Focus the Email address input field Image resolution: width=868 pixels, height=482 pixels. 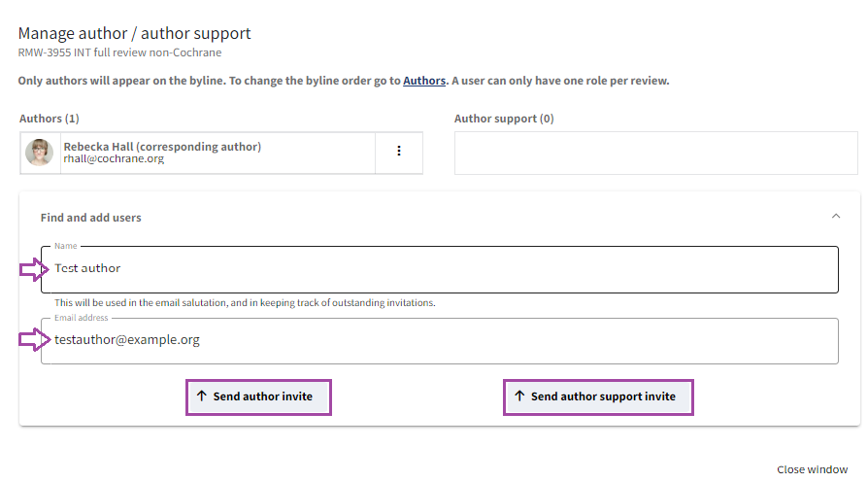click(x=439, y=341)
